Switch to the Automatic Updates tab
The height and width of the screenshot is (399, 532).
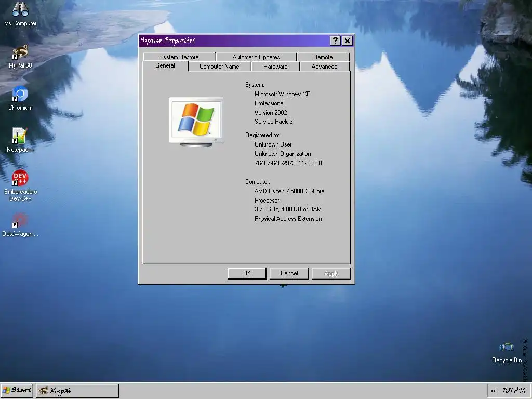coord(256,57)
